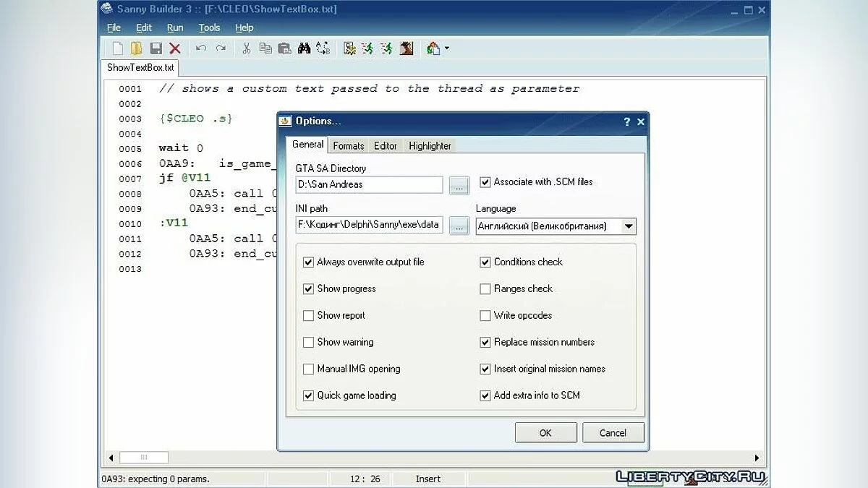Close the file with the red X toolbar icon
The height and width of the screenshot is (488, 868).
[175, 48]
